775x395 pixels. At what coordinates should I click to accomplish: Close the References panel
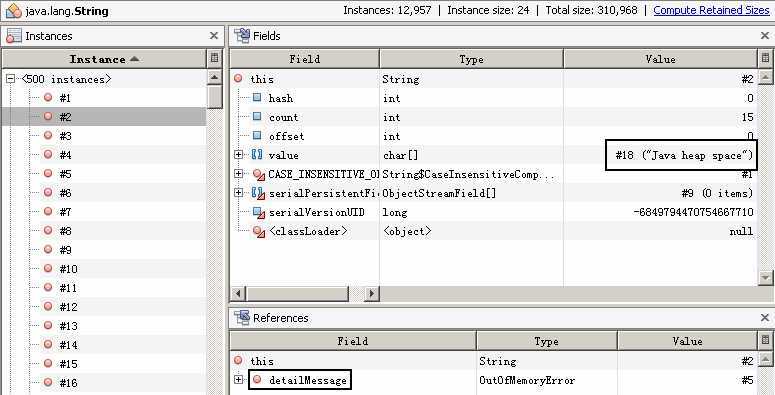[x=765, y=317]
